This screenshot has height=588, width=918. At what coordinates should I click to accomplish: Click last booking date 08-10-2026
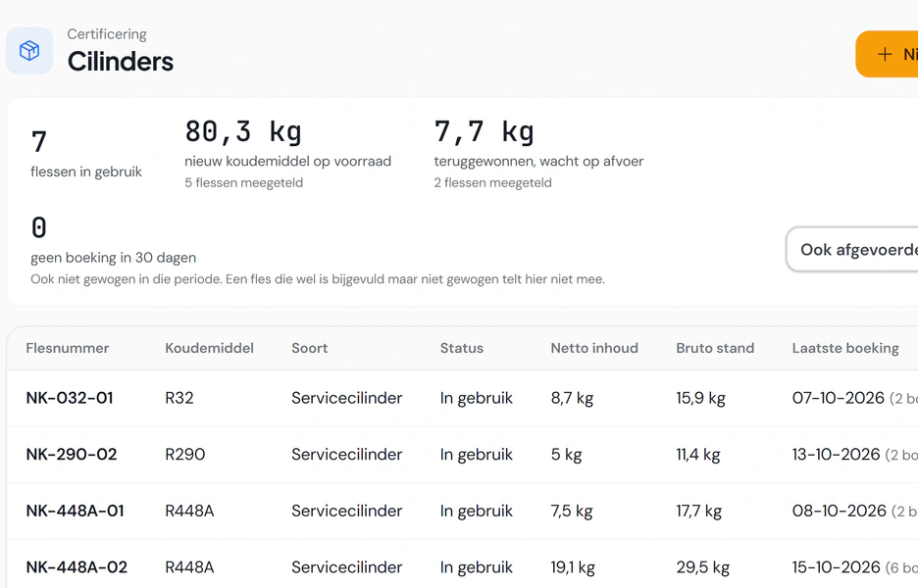[839, 511]
